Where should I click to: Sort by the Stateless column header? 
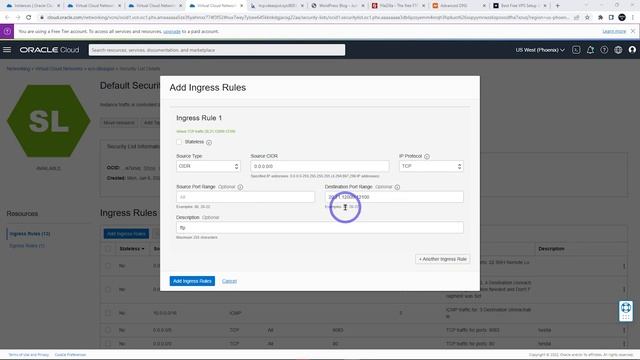coord(131,249)
